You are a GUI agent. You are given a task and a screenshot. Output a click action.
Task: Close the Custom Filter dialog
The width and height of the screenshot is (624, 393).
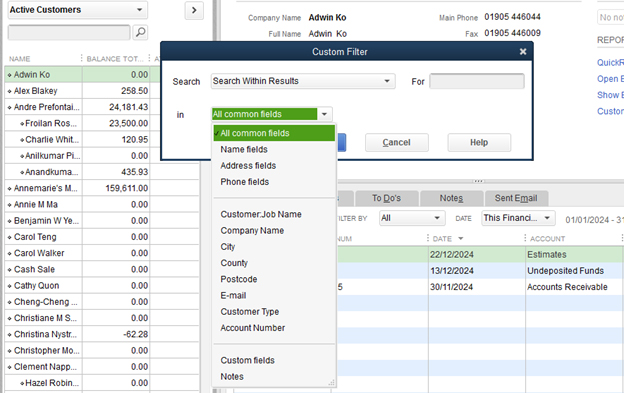tap(523, 52)
